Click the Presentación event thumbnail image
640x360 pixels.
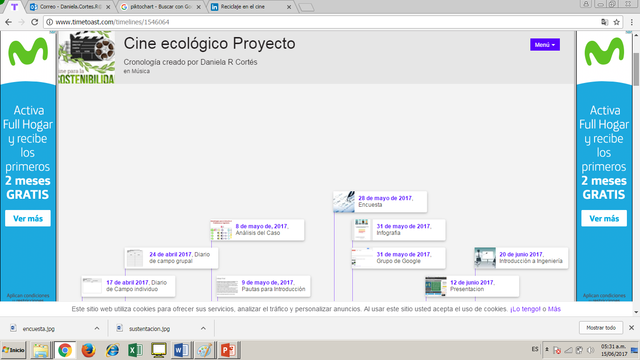pos(436,286)
